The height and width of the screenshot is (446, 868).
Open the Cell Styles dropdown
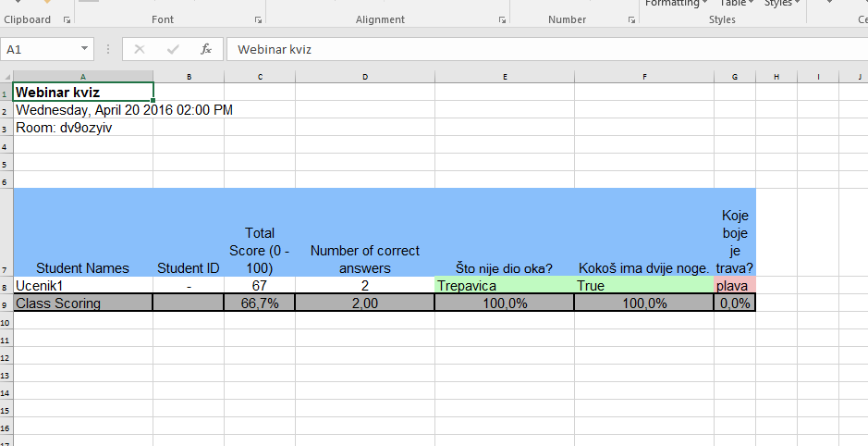pyautogui.click(x=782, y=4)
